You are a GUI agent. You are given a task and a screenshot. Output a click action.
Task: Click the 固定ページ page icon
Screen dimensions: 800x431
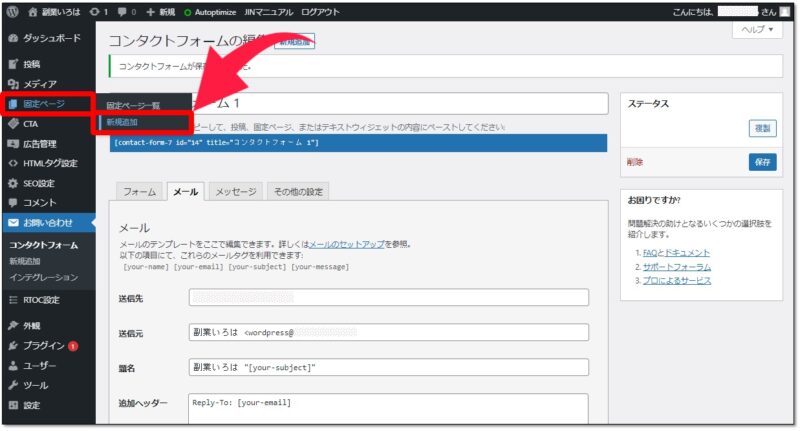click(x=13, y=104)
